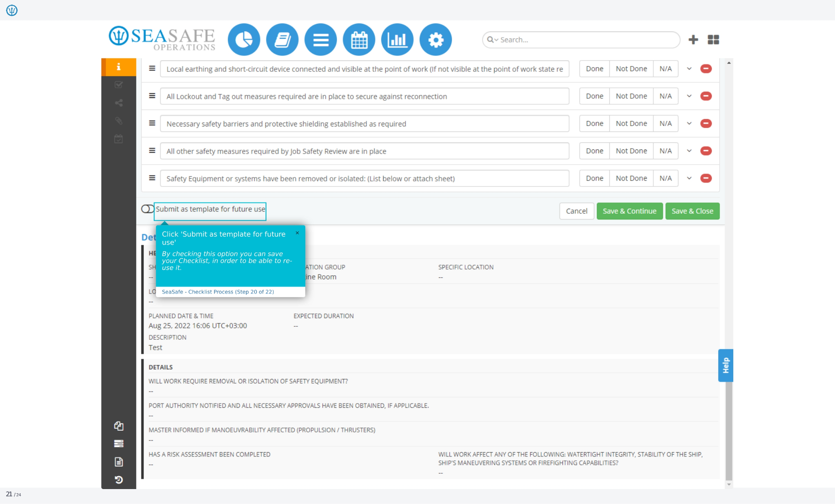Open the calendar circle icon
Image resolution: width=835 pixels, height=504 pixels.
pyautogui.click(x=359, y=40)
